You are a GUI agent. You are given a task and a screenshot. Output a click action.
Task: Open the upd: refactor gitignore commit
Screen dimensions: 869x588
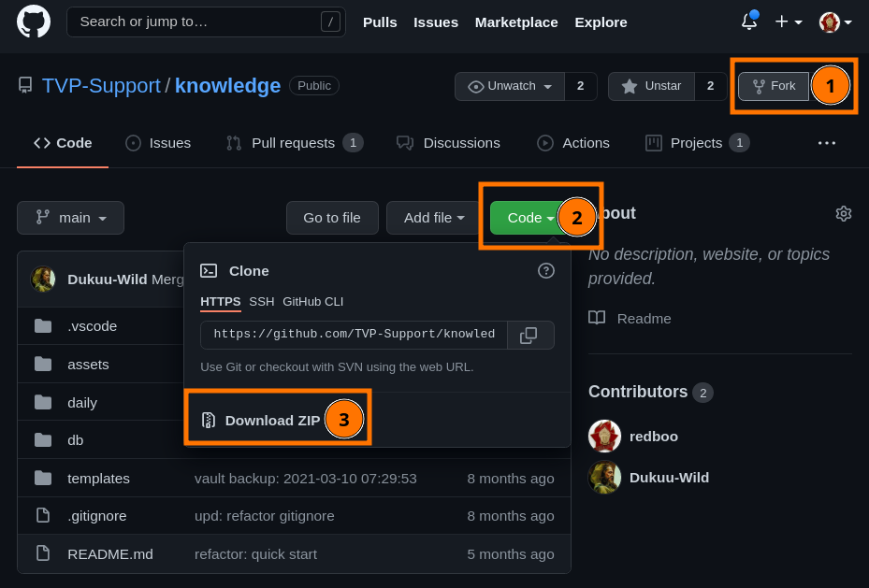265,516
